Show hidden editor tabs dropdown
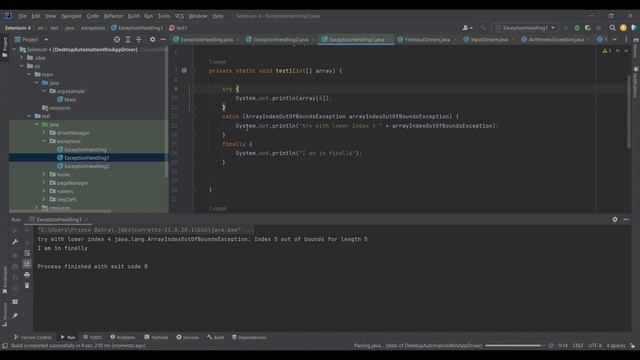Viewport: 640px width, 360px height. coord(615,40)
